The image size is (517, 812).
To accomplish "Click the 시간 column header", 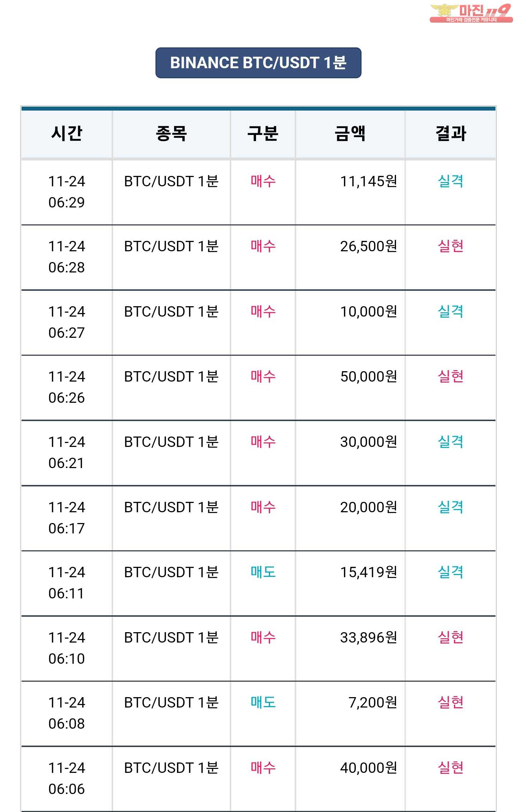I will coord(67,134).
